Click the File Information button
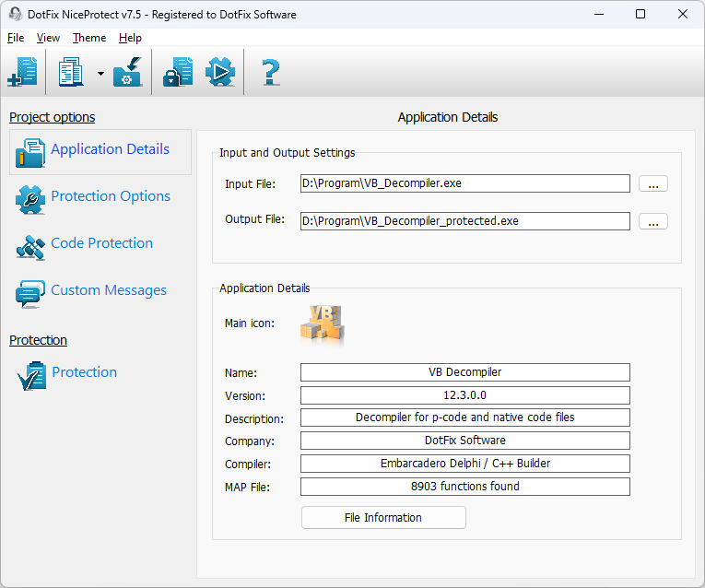 pos(383,518)
